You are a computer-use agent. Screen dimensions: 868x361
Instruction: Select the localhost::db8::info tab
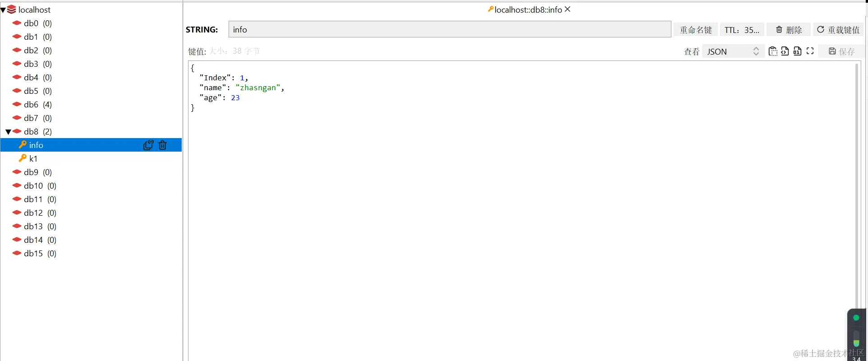(528, 9)
